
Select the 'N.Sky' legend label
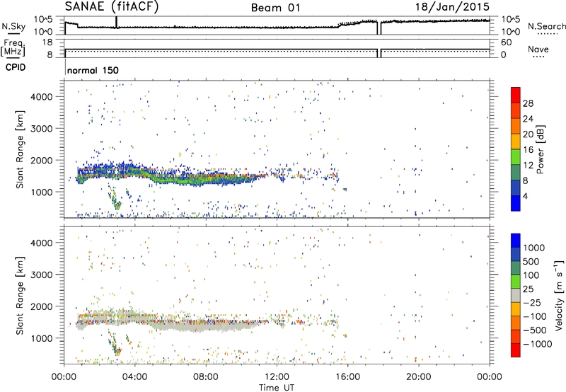[x=13, y=26]
